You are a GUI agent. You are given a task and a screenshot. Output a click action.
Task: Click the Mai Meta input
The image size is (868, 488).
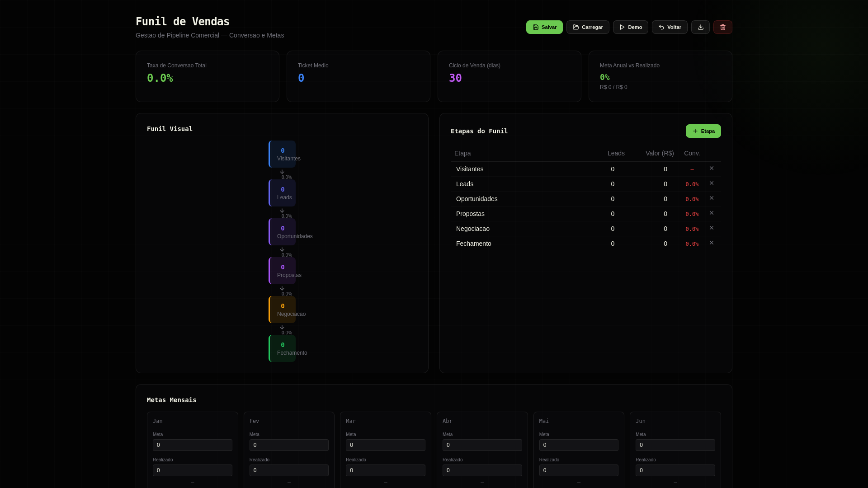pos(579,445)
